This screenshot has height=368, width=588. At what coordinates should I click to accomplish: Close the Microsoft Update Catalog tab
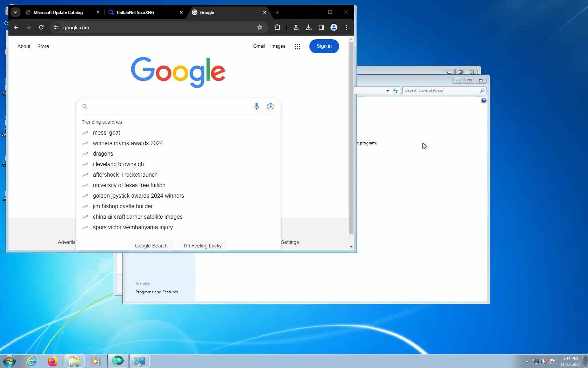point(98,12)
